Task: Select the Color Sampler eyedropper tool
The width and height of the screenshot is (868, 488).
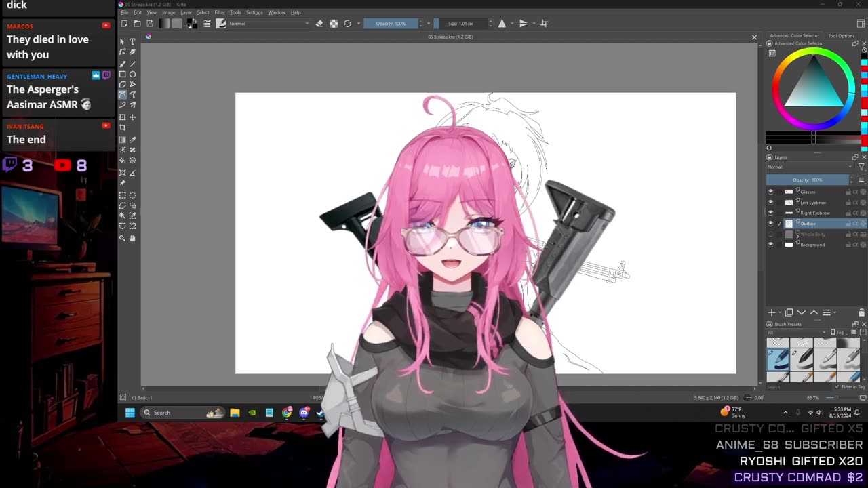Action: (132, 139)
